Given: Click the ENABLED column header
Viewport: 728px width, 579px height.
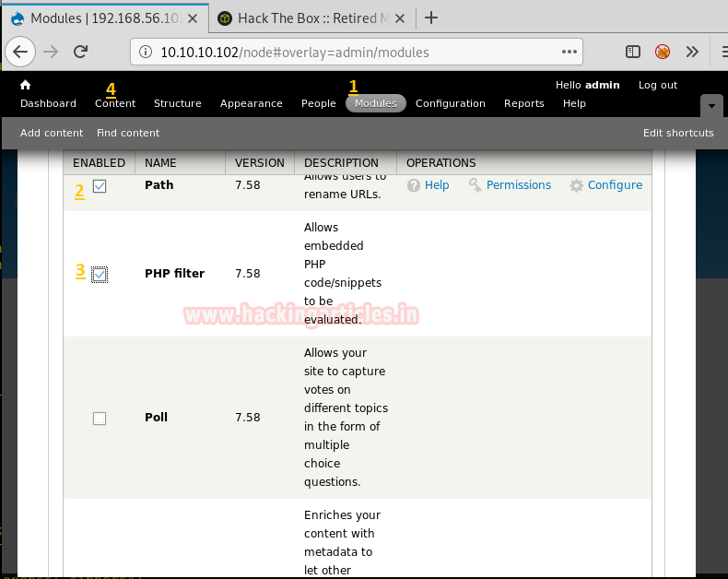Looking at the screenshot, I should click(99, 163).
